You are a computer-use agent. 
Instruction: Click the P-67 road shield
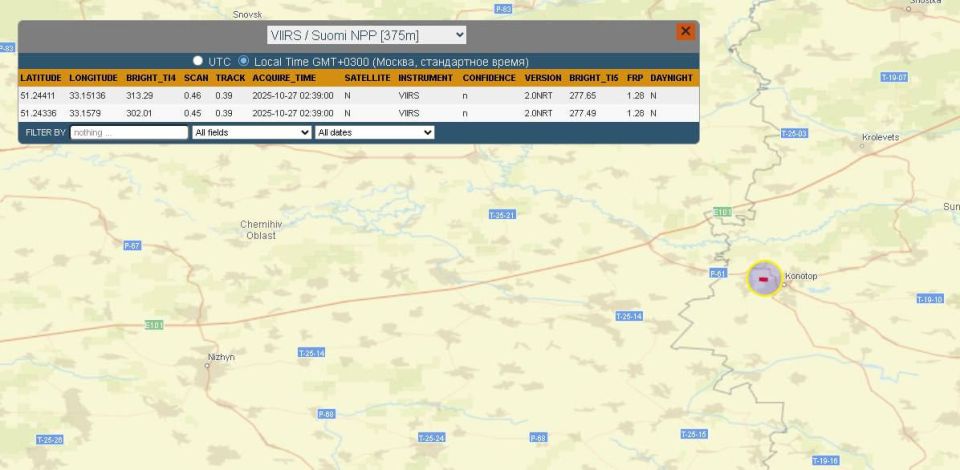(132, 245)
